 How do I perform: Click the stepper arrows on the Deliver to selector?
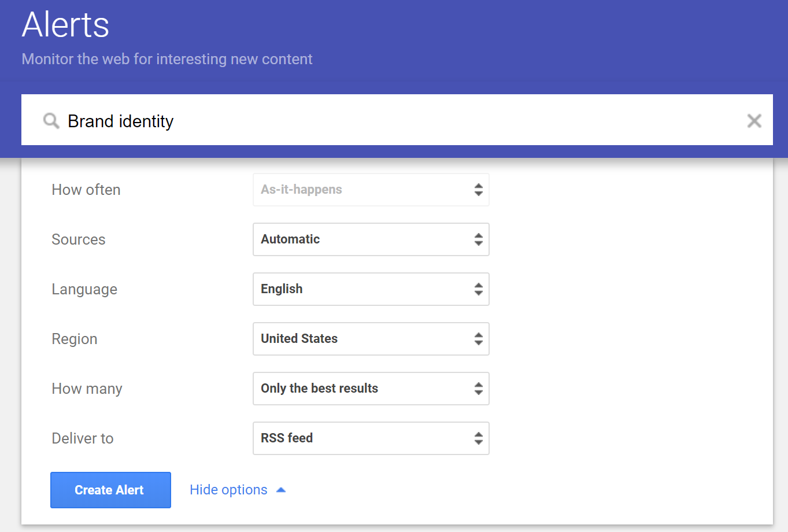(479, 438)
